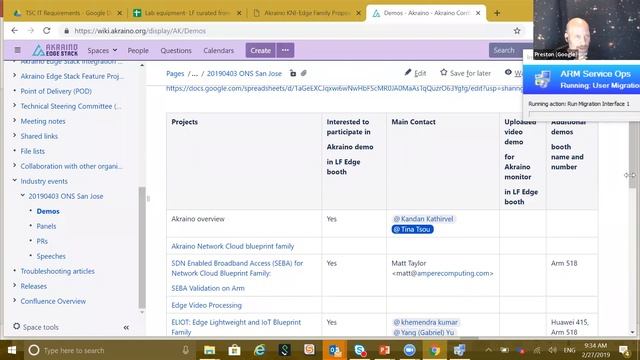Open ELIOT Edge Lightweight and IoT link
This screenshot has width=640, height=360.
pos(236,327)
